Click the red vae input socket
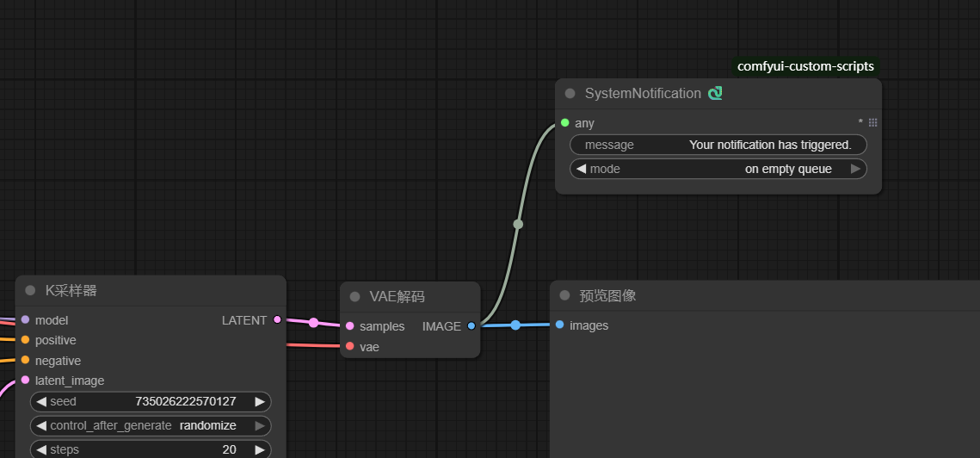The width and height of the screenshot is (980, 458). [x=349, y=347]
